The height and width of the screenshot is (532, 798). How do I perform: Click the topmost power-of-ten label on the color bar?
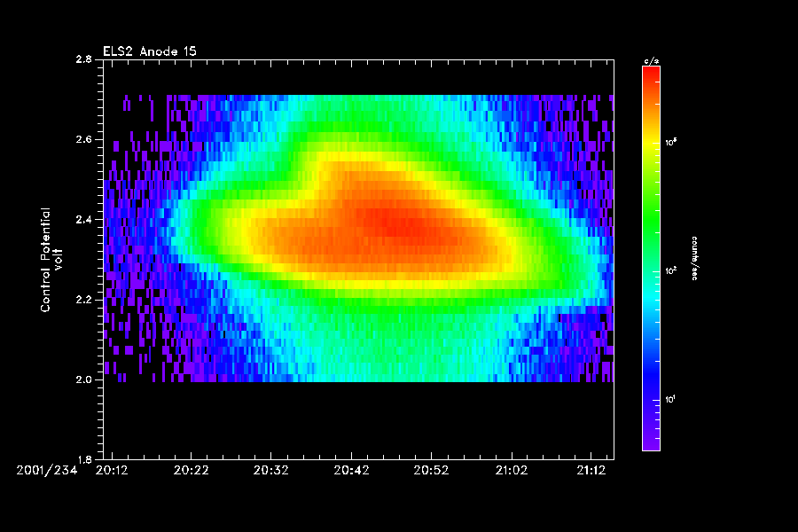click(671, 142)
